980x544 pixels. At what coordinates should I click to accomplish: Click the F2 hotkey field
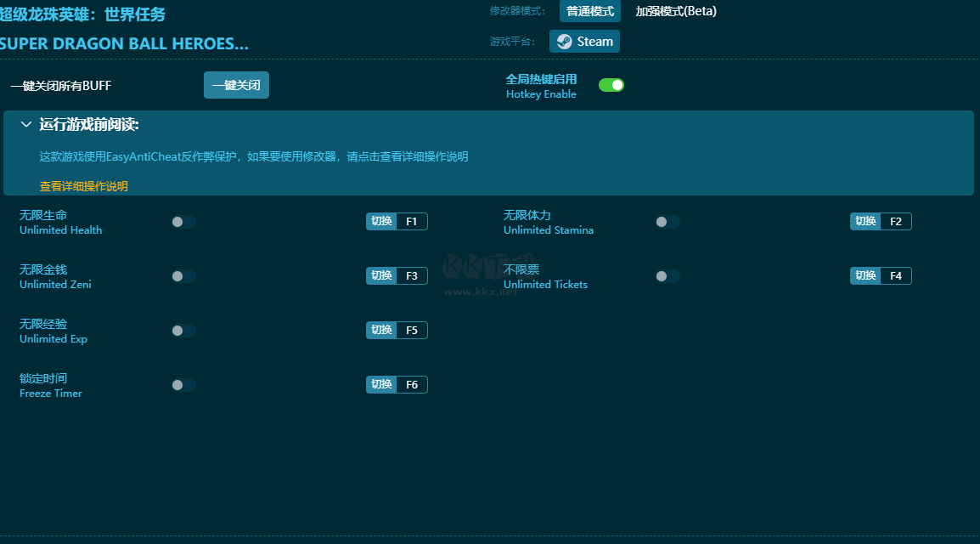tap(896, 221)
